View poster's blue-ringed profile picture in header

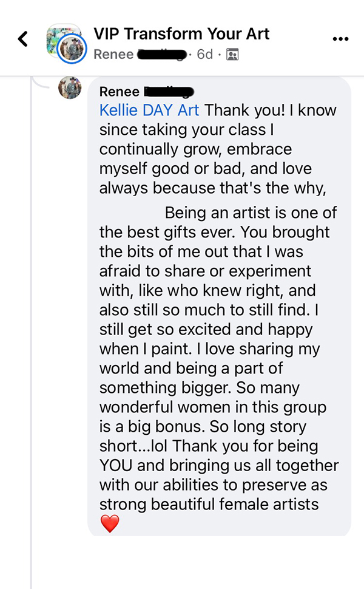coord(72,49)
